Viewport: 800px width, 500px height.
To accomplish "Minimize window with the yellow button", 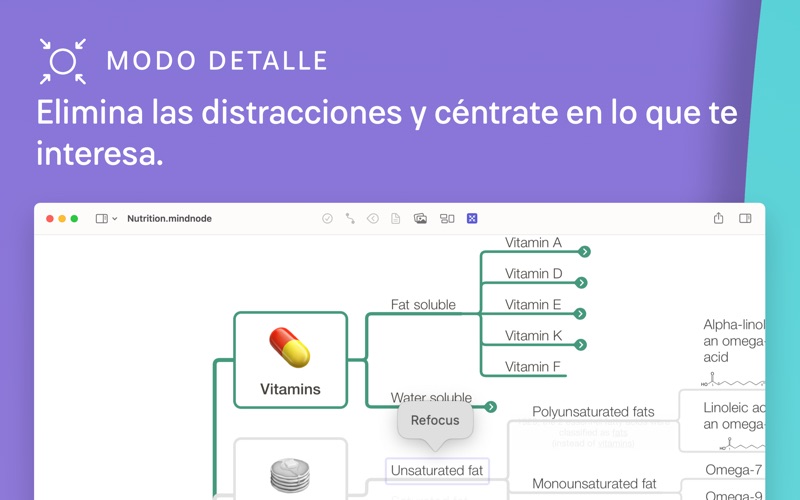I will (62, 218).
